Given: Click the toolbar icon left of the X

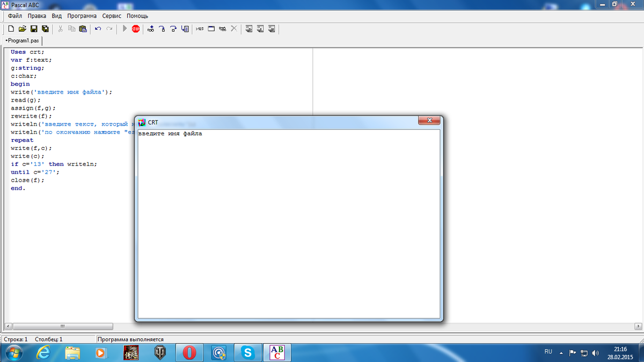Looking at the screenshot, I should (x=222, y=28).
